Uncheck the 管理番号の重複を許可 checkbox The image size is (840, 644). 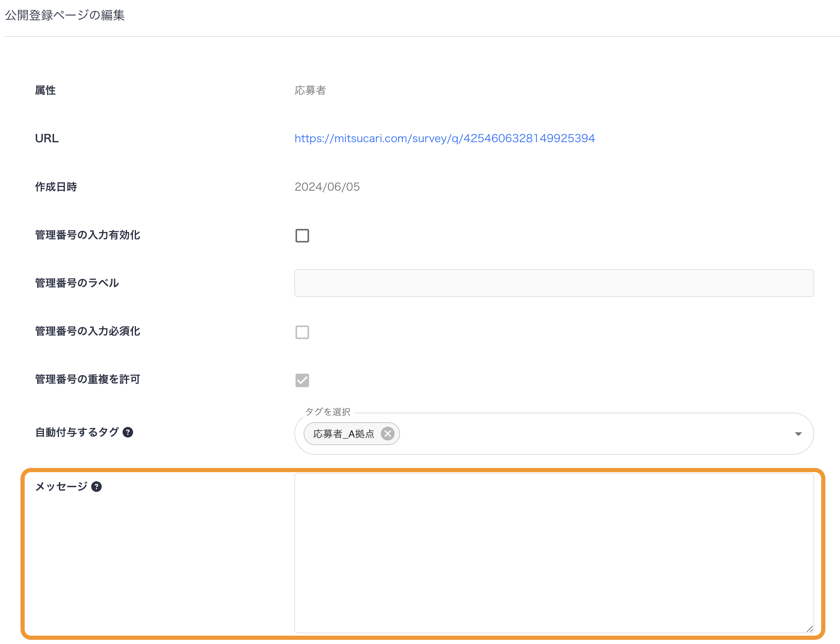click(x=302, y=380)
